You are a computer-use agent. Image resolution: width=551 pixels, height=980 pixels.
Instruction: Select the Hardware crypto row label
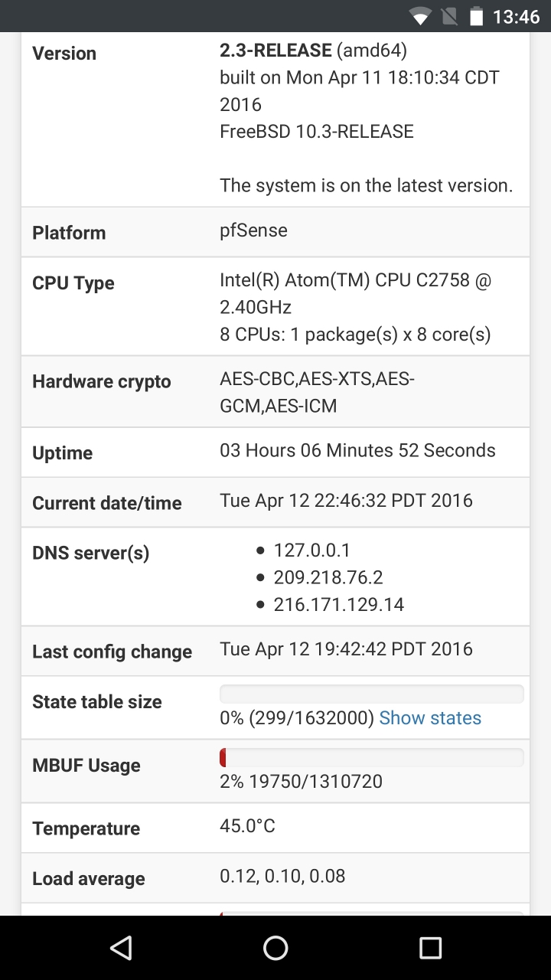coord(102,381)
